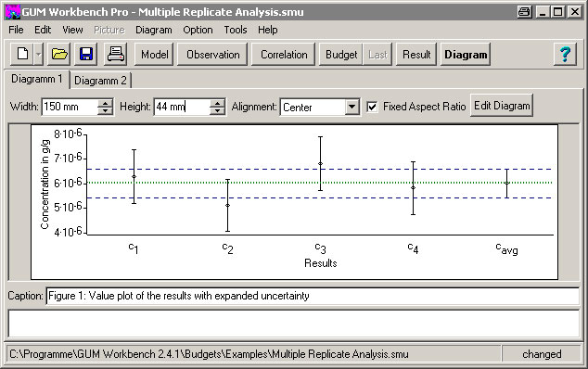Open file with the folder icon
Screen dimensions: 588x369
click(59, 55)
